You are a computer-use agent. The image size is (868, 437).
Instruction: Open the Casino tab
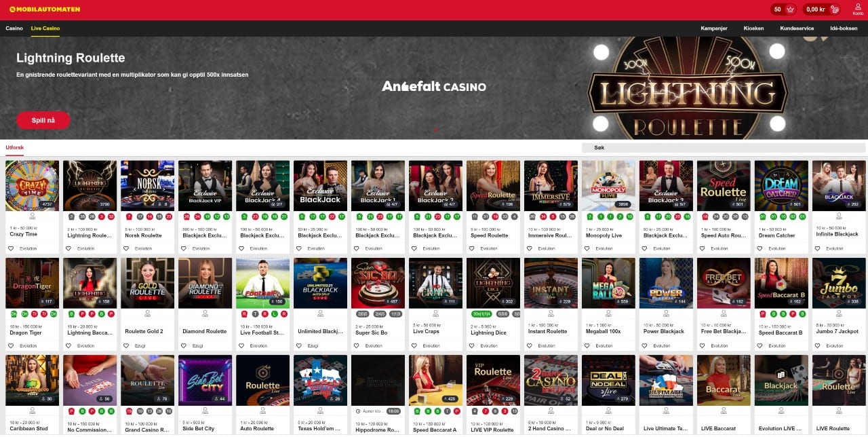point(14,28)
